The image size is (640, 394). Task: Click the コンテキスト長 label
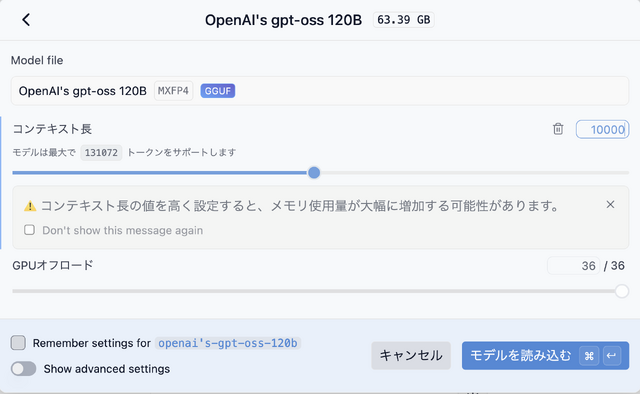pos(52,129)
